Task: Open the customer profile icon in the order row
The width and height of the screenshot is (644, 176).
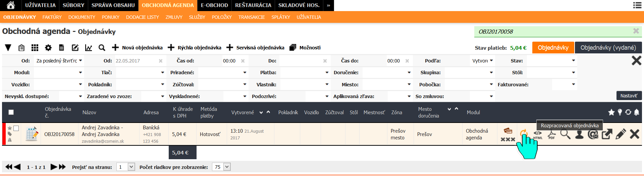Action: (x=579, y=134)
